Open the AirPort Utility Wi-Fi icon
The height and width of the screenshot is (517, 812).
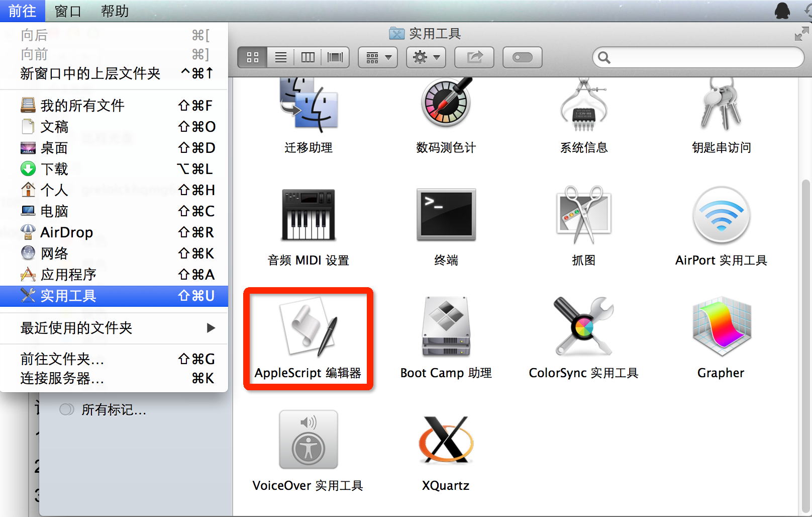(722, 215)
